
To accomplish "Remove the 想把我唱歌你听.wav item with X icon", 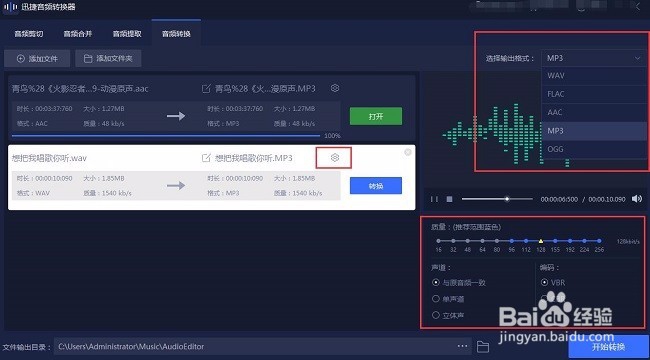I will tap(408, 152).
